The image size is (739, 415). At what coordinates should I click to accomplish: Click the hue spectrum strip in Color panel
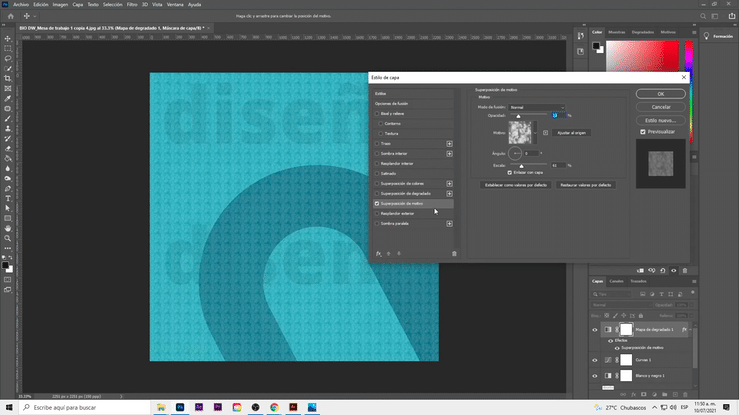689,92
